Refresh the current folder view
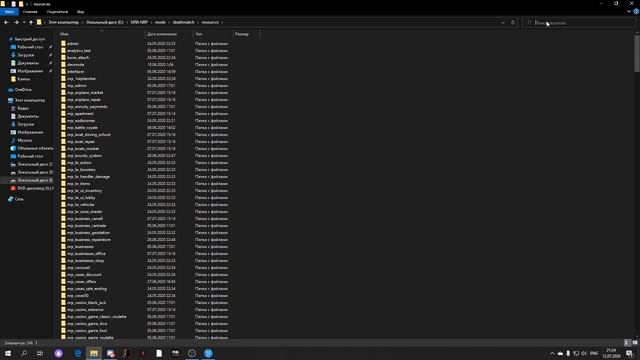The width and height of the screenshot is (640, 360). click(x=513, y=22)
